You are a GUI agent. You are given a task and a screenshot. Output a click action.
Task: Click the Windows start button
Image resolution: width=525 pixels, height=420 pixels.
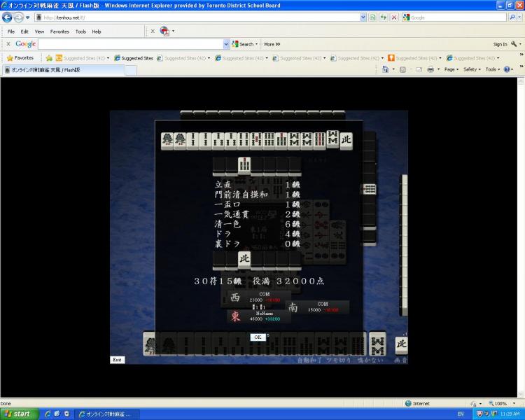coord(18,414)
